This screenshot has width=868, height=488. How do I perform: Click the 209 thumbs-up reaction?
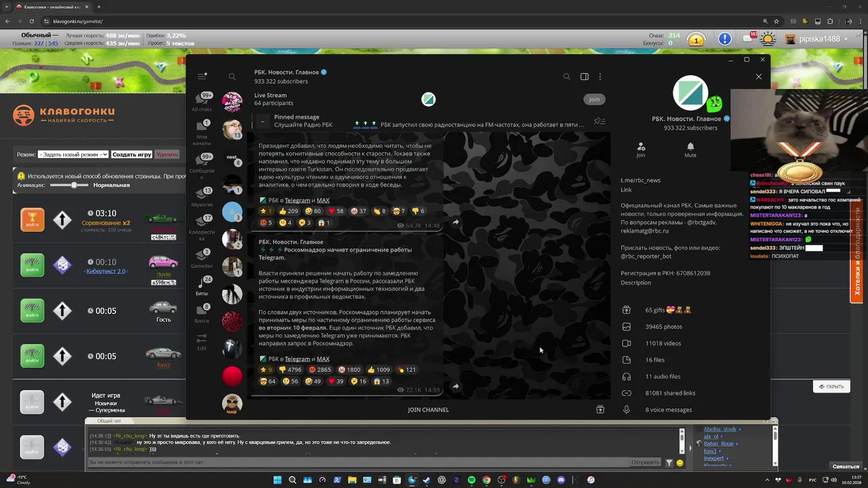pos(288,211)
